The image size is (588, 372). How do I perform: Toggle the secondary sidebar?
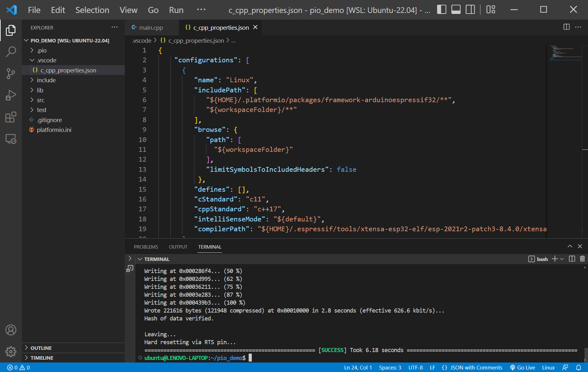(x=470, y=9)
